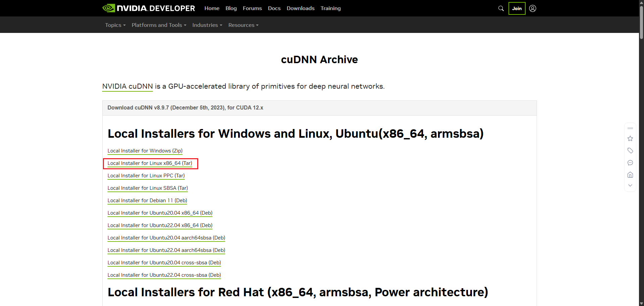The image size is (644, 306).
Task: Download Local Installer for Linux PPC (Tar)
Action: tap(146, 176)
